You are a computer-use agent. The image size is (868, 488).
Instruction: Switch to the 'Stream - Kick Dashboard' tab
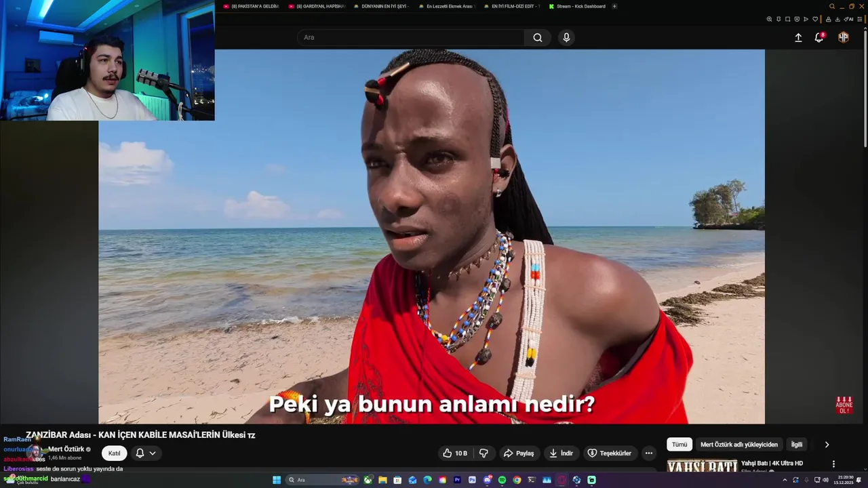[x=577, y=6]
